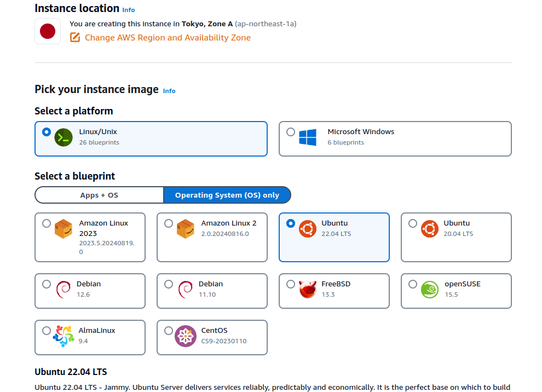Switch to Operating System (OS) only tab
542x392 pixels.
point(227,195)
